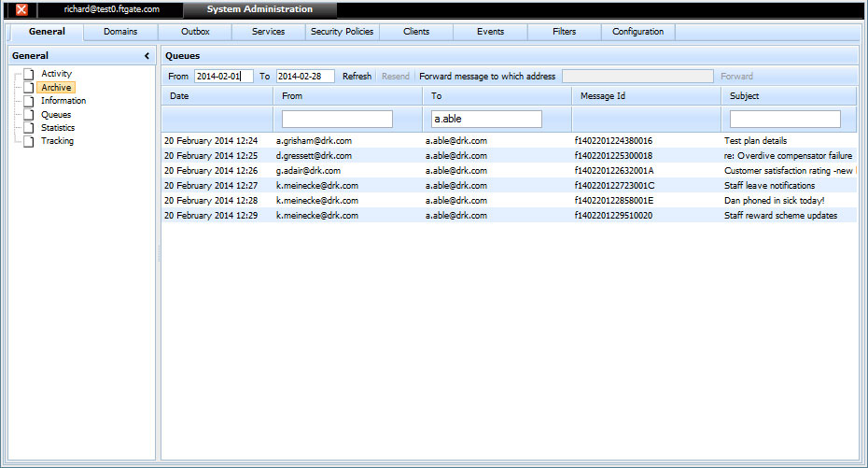The height and width of the screenshot is (468, 868).
Task: Go to the Services tab
Action: pos(268,32)
